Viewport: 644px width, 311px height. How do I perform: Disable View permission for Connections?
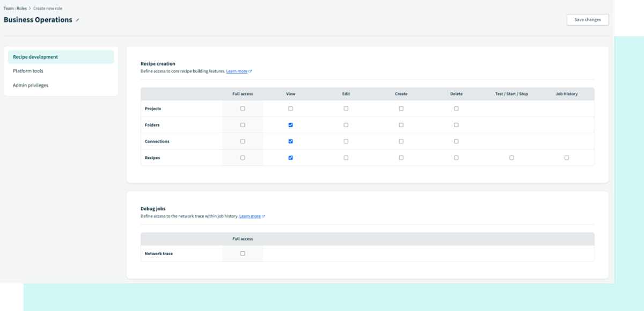(x=290, y=141)
